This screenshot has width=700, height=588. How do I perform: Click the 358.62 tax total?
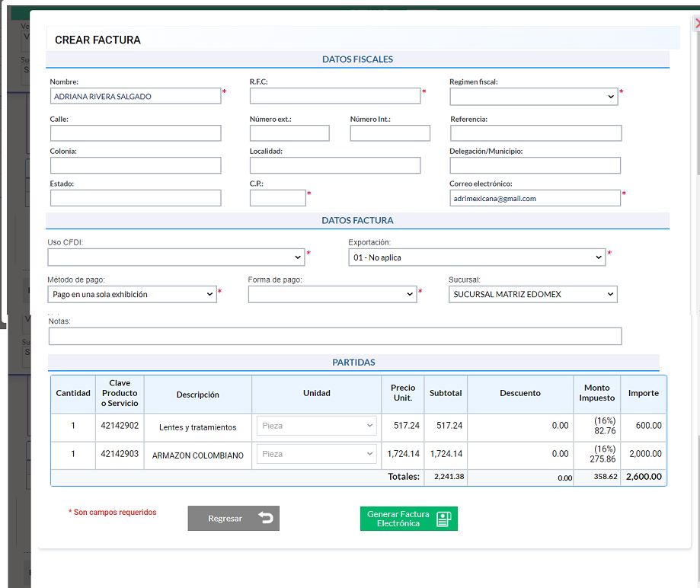coord(606,476)
